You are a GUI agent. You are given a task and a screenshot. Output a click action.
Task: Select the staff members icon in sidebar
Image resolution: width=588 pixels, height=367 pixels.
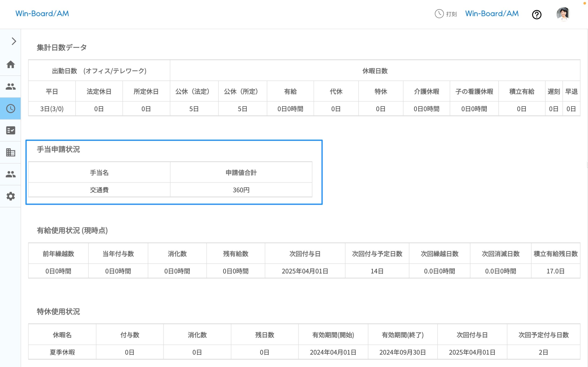11,87
